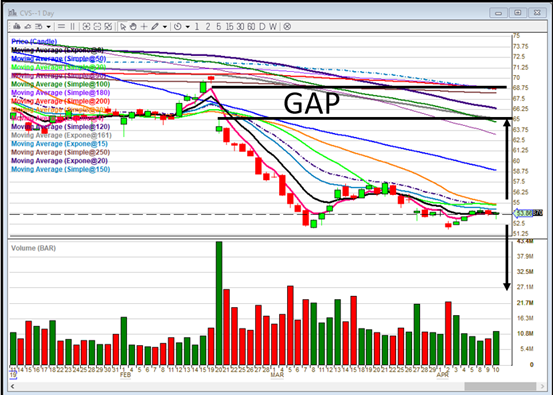This screenshot has height=395, width=553.
Task: Click the list settings icon in toolbar
Action: click(39, 26)
